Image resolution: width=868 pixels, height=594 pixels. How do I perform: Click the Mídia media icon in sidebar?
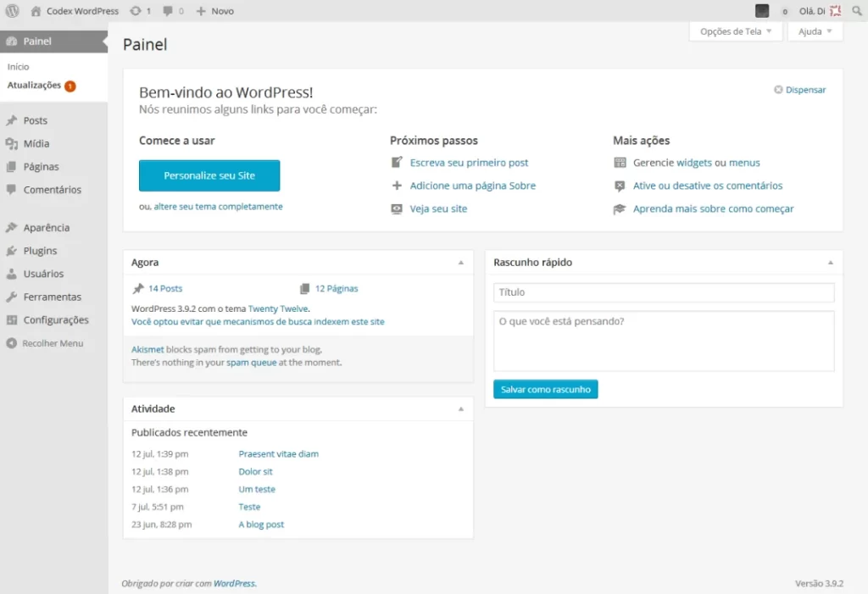coord(12,143)
